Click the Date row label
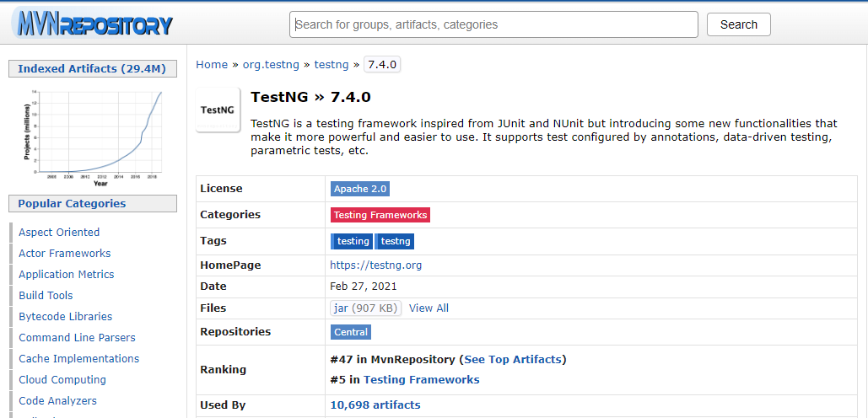Viewport: 868px width, 418px height. [x=213, y=287]
